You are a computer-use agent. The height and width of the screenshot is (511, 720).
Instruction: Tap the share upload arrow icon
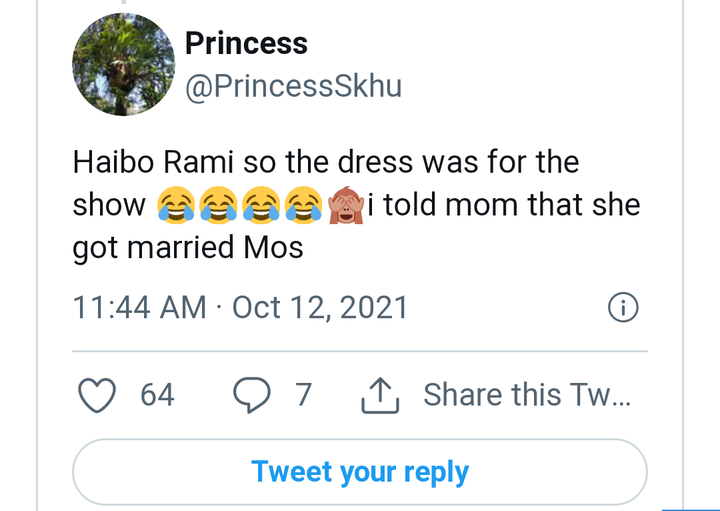click(380, 395)
